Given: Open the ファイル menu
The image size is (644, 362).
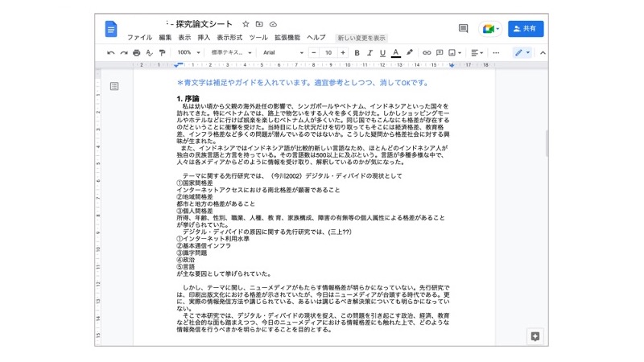Looking at the screenshot, I should pyautogui.click(x=139, y=38).
